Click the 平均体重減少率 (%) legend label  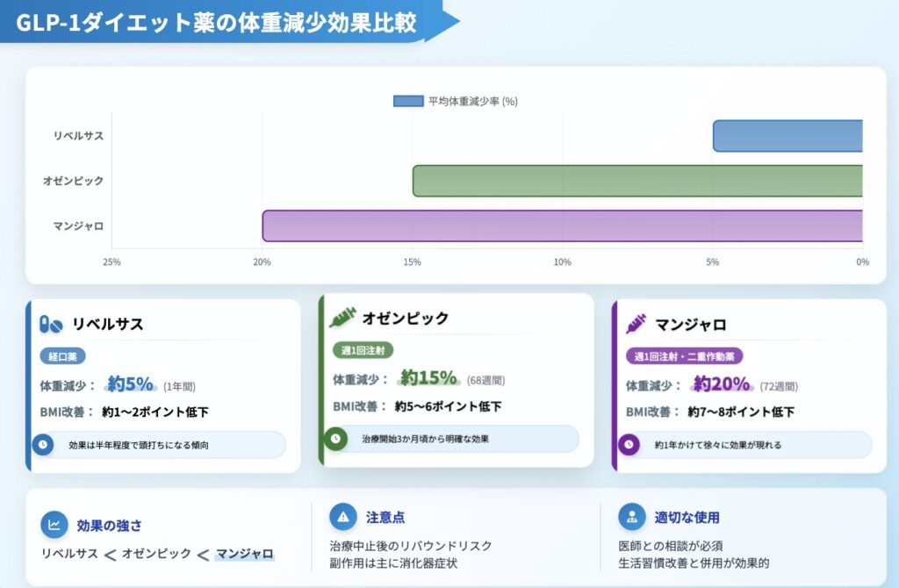pyautogui.click(x=473, y=102)
